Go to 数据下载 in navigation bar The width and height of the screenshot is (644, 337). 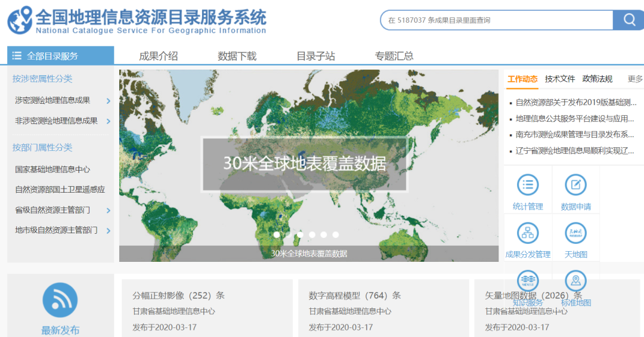(237, 56)
